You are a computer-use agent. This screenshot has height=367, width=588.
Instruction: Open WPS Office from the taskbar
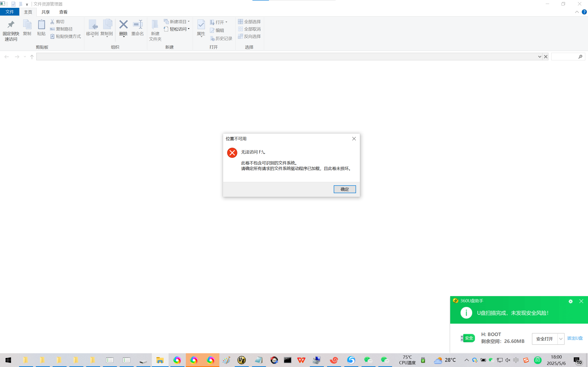coord(301,360)
